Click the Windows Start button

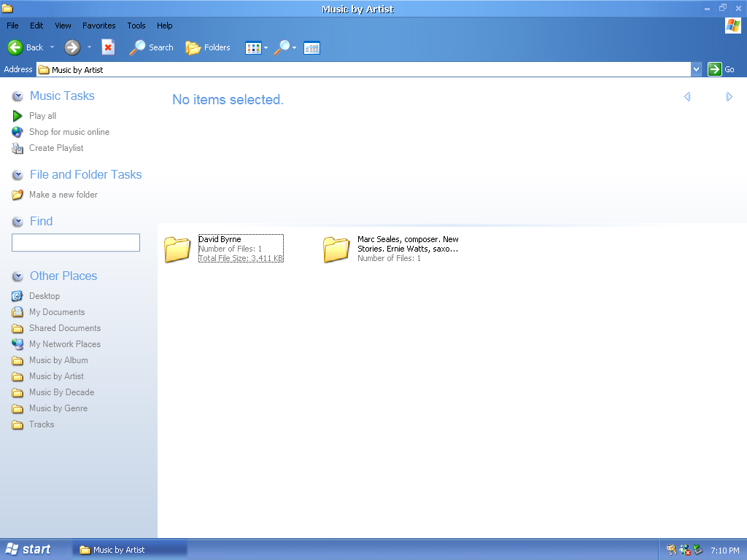click(x=29, y=549)
